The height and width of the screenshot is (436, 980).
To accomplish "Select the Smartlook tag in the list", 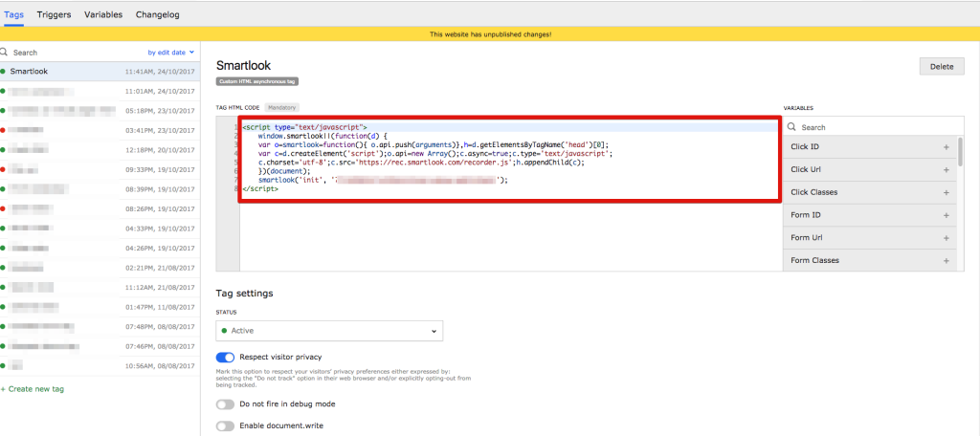I will pyautogui.click(x=100, y=72).
